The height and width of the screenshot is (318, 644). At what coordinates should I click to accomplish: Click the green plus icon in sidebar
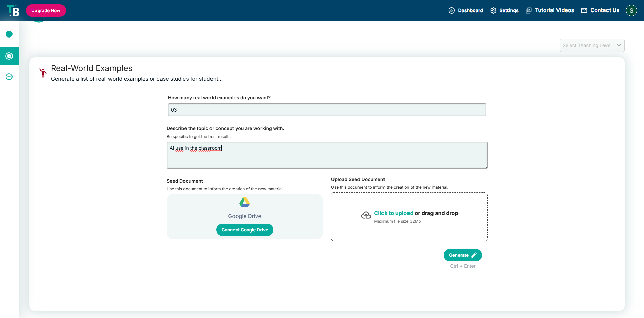coord(9,34)
